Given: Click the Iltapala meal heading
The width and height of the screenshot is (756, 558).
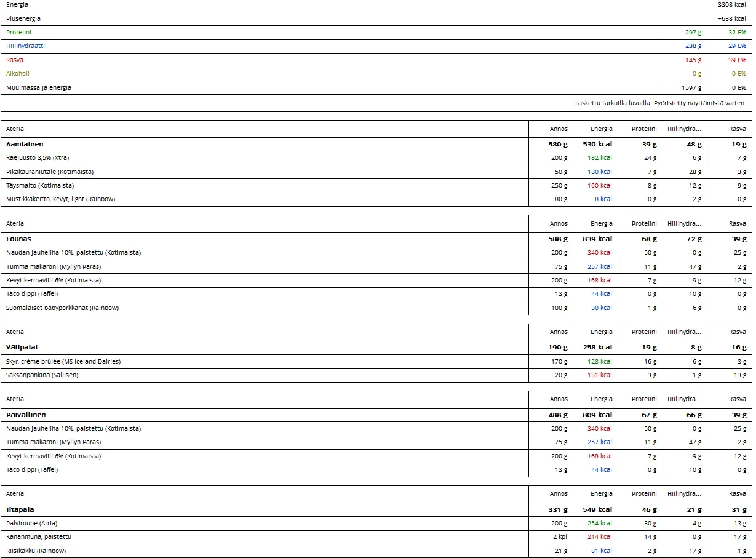Looking at the screenshot, I should tap(20, 509).
